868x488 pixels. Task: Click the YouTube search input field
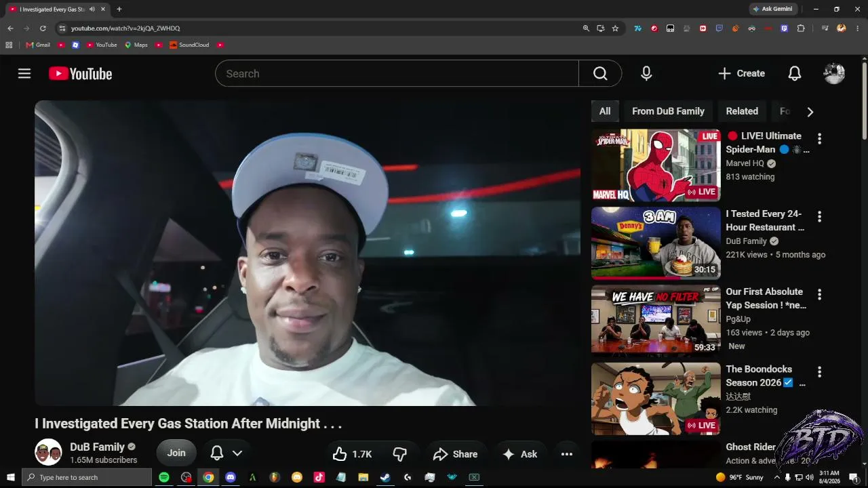click(397, 73)
